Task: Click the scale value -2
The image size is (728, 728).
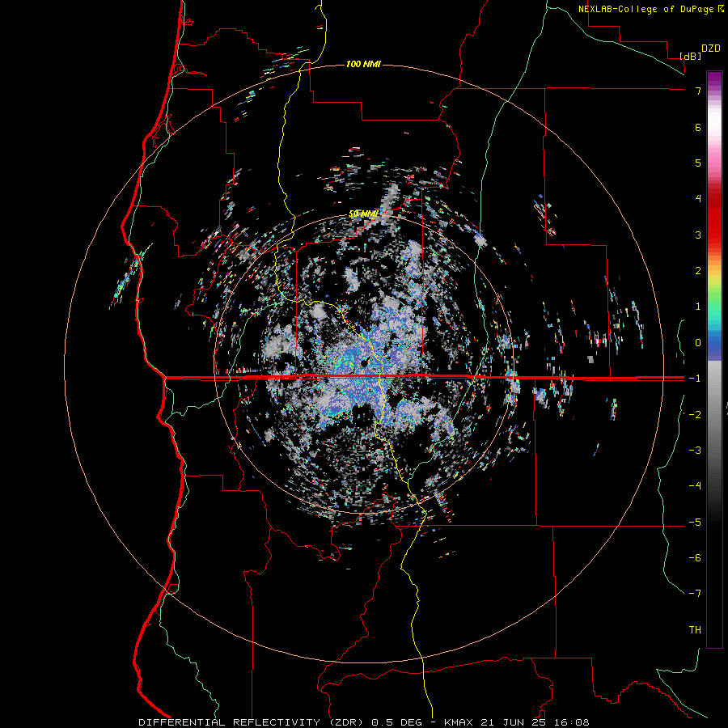Action: (x=695, y=414)
